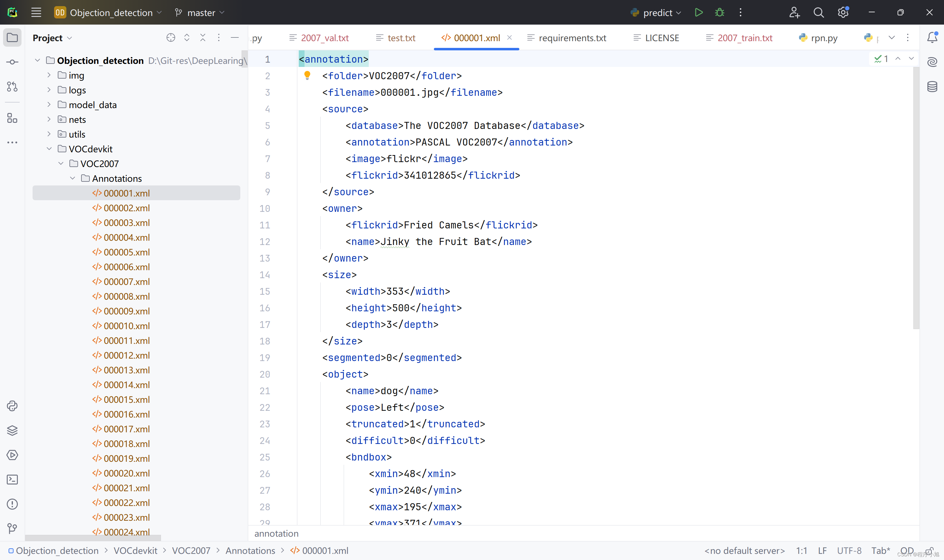Select opened file in Project tree
Image resolution: width=944 pixels, height=560 pixels.
pyautogui.click(x=171, y=37)
